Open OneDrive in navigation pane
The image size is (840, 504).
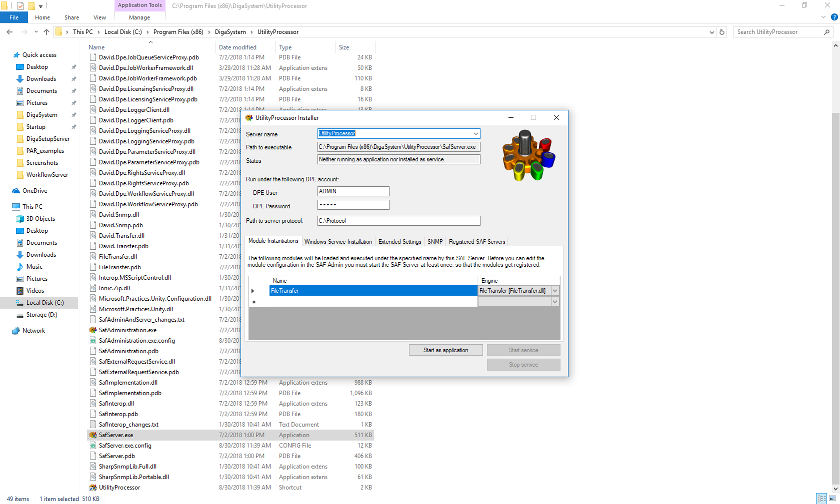34,191
